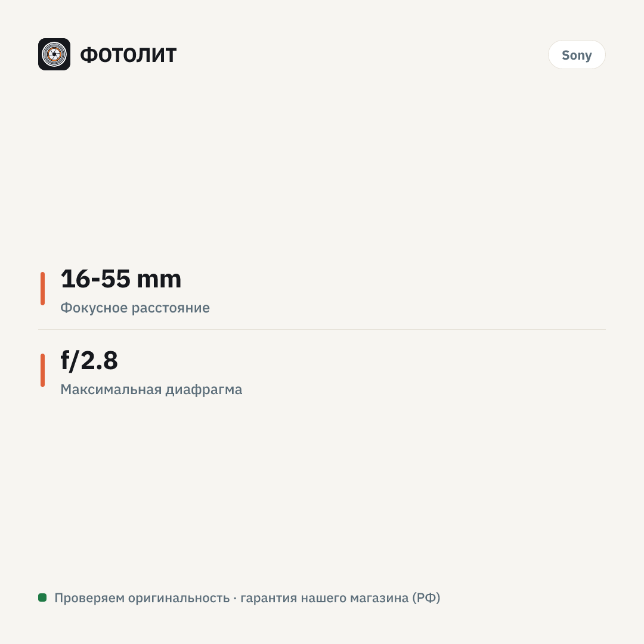Click the camera aperture logo icon
The height and width of the screenshot is (644, 644).
point(54,54)
